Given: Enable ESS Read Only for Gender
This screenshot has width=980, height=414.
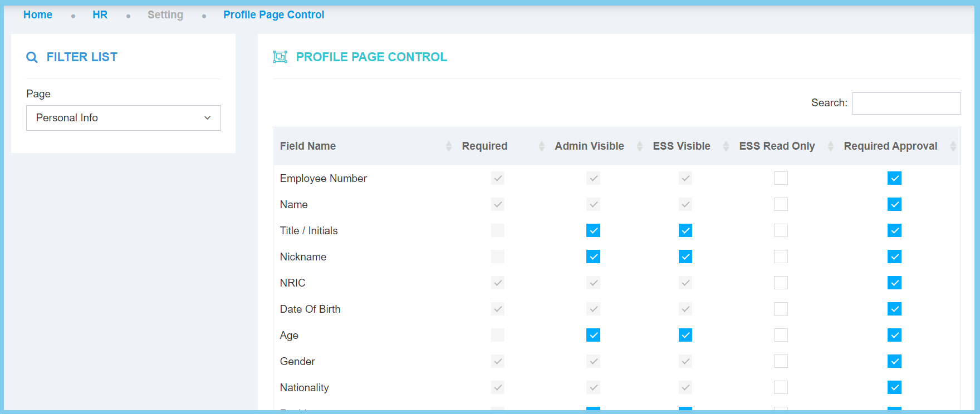Looking at the screenshot, I should pos(781,361).
